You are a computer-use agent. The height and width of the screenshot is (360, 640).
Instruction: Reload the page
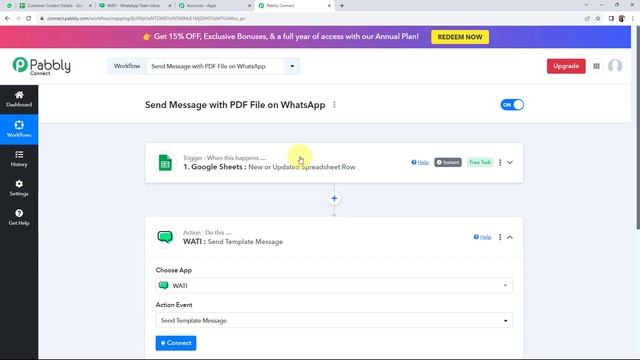29,18
